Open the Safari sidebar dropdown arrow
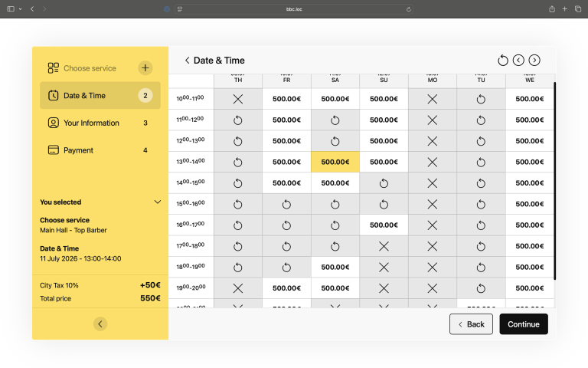Screen dimensions: 588x368 pyautogui.click(x=20, y=9)
